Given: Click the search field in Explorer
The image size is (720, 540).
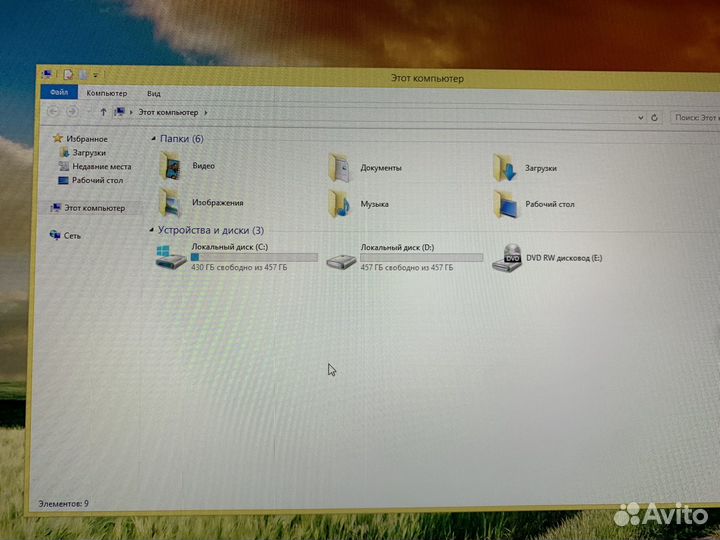Looking at the screenshot, I should point(695,117).
